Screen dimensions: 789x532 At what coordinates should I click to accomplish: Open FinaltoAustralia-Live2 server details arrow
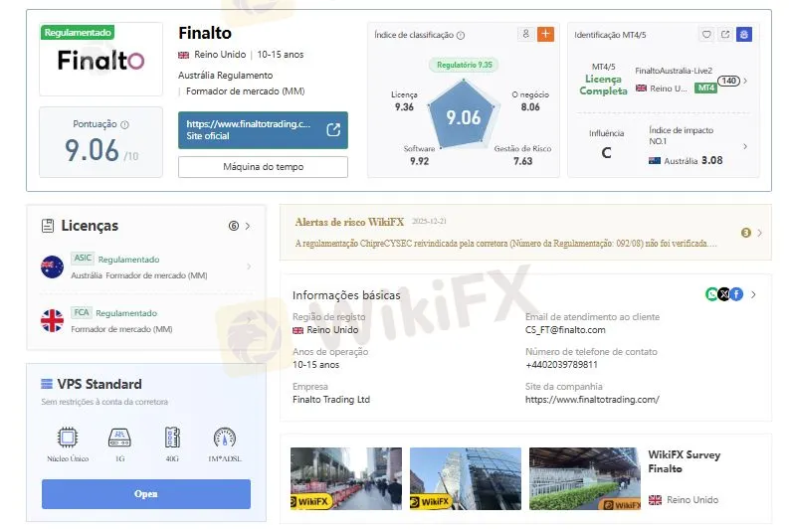pos(745,81)
